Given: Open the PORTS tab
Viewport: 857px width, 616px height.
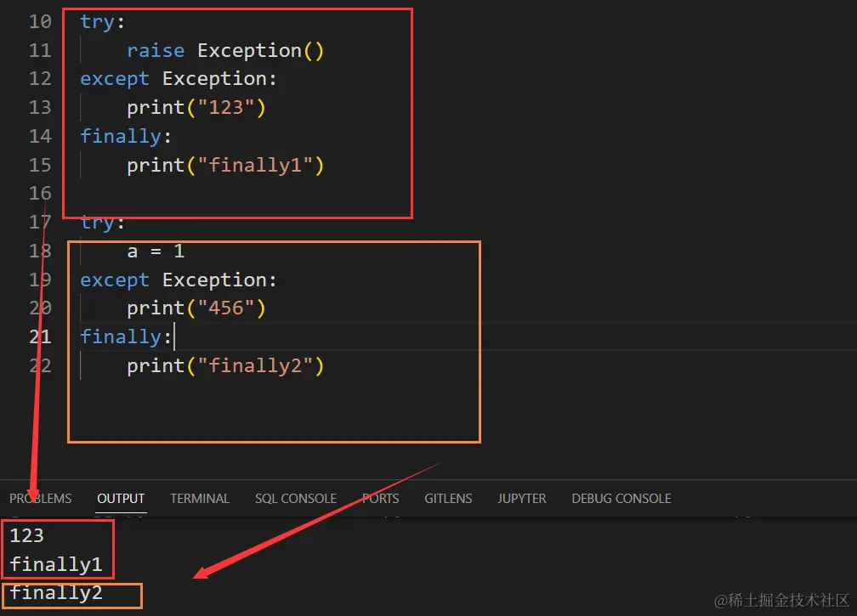Looking at the screenshot, I should tap(380, 498).
